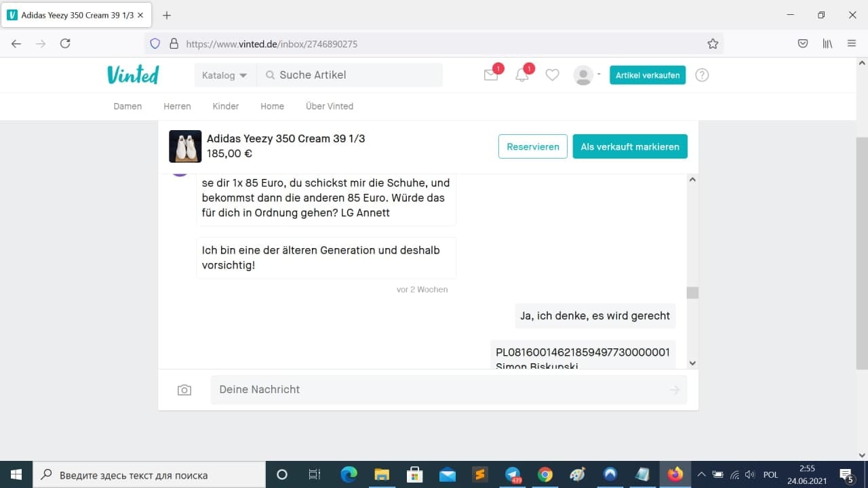Screen dimensions: 868x488
Task: Open the Vinted inbox envelope icon
Action: point(491,75)
